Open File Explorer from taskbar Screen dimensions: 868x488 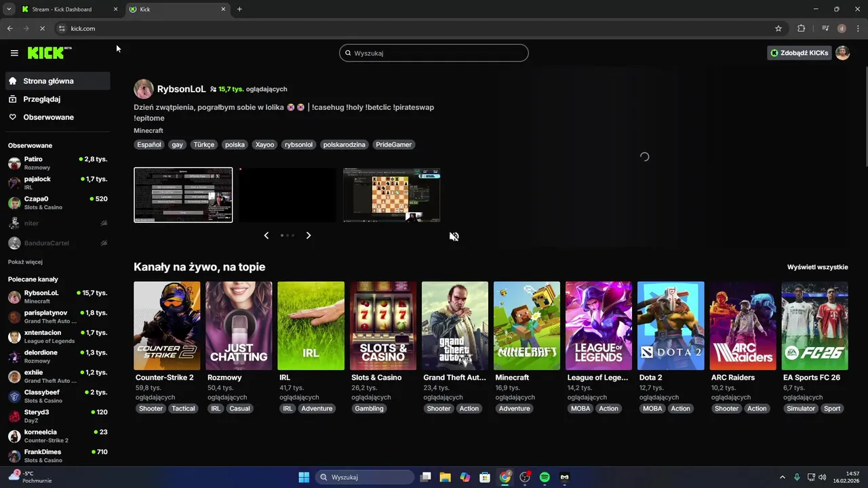(x=445, y=477)
